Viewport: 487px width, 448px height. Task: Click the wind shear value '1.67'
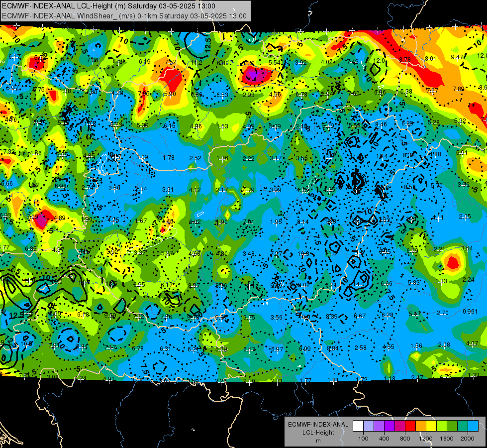pos(141,221)
